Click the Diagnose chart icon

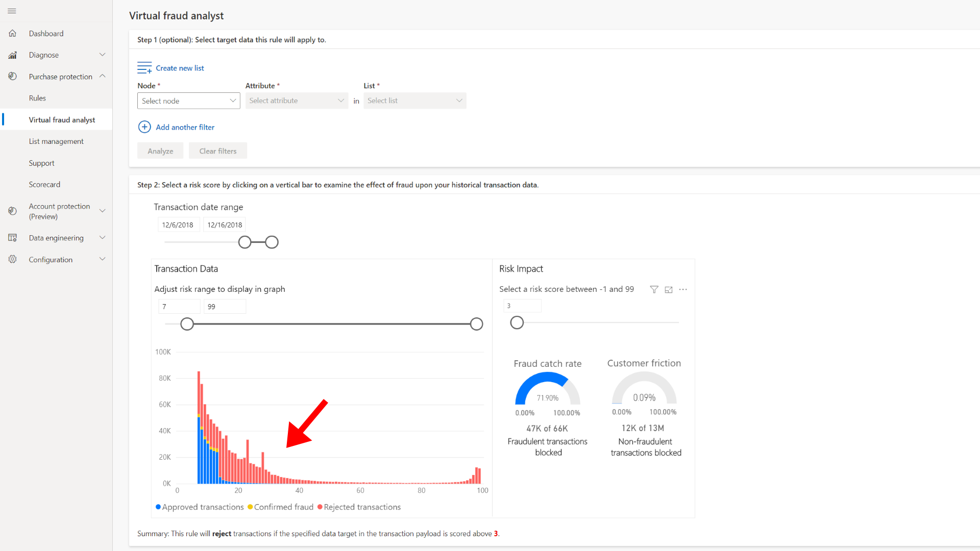(13, 55)
